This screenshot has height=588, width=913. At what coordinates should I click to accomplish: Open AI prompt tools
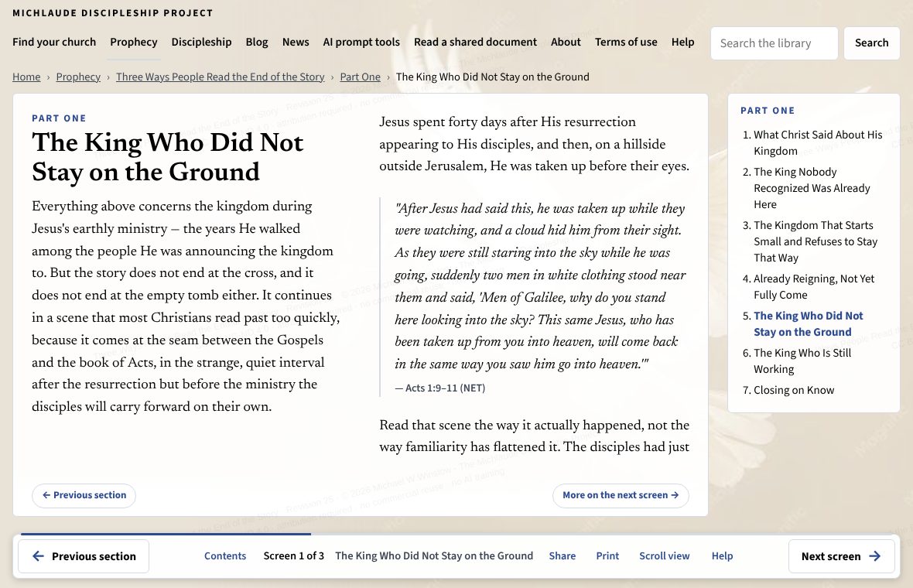pyautogui.click(x=361, y=42)
